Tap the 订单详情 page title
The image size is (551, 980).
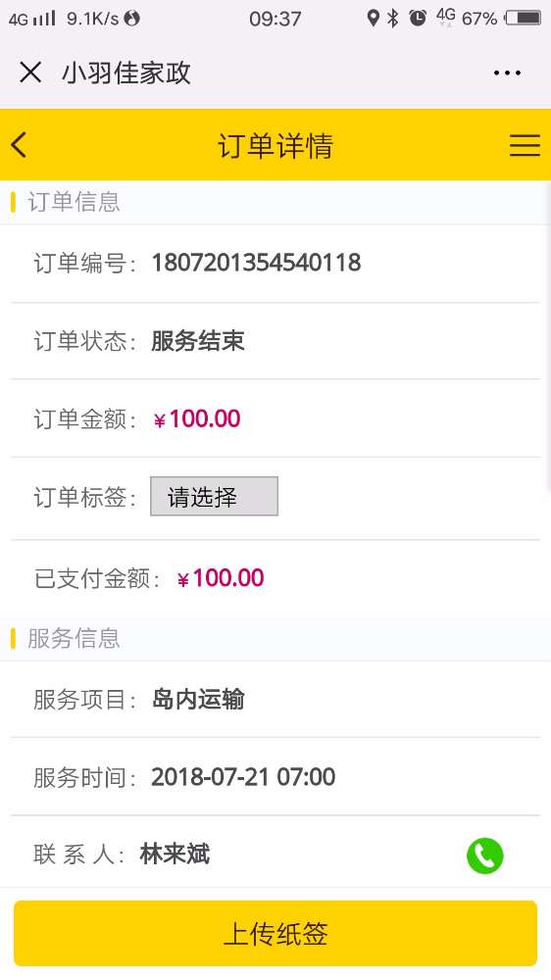tap(275, 146)
